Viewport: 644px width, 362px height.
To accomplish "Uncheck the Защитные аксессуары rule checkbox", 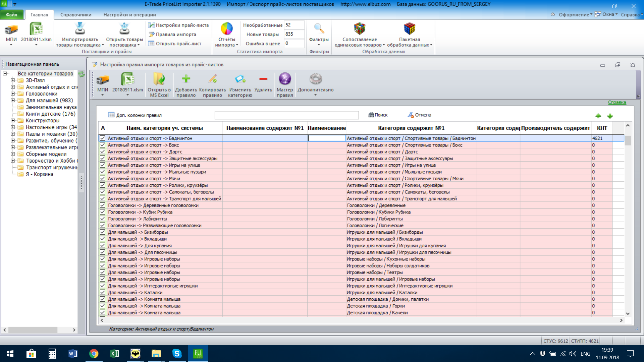I will [103, 158].
